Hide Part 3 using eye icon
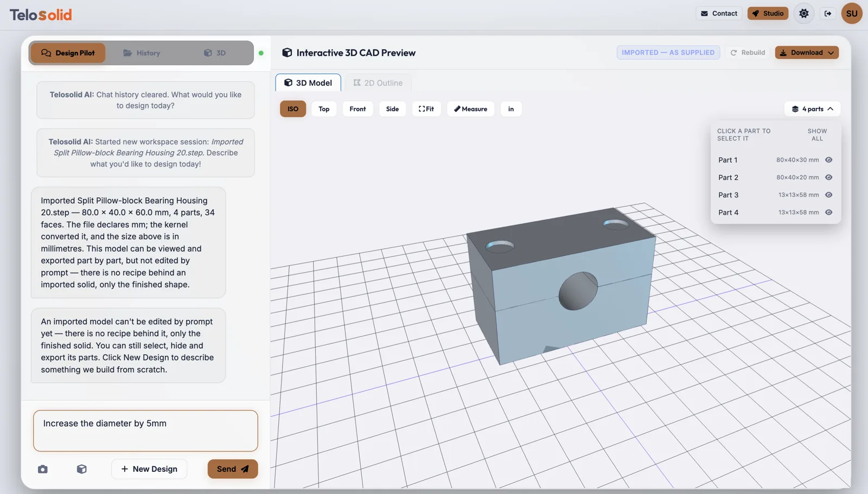 point(828,195)
